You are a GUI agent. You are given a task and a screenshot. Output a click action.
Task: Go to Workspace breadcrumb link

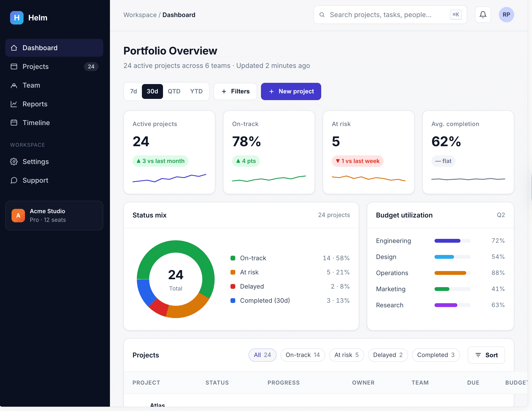pyautogui.click(x=140, y=15)
